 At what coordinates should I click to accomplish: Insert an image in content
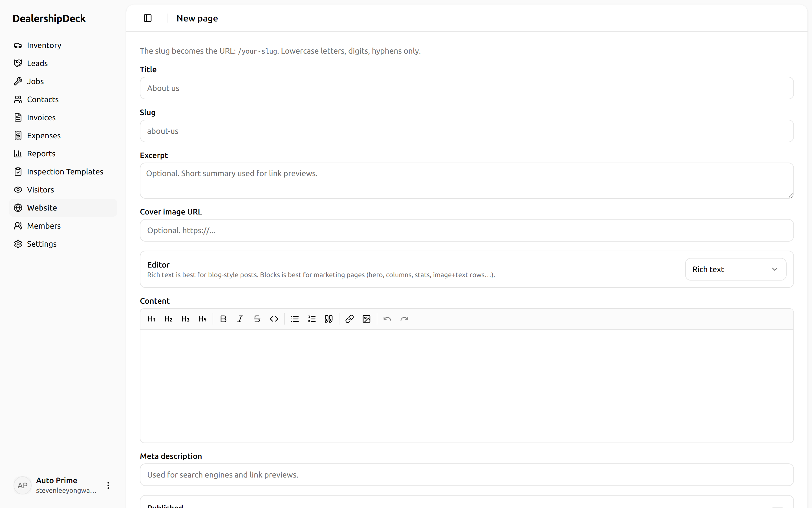pyautogui.click(x=367, y=319)
